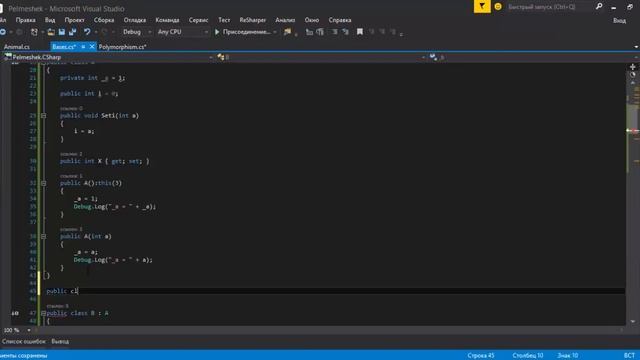Click the quick launch magnifier icon
The height and width of the screenshot is (360, 640).
[599, 7]
